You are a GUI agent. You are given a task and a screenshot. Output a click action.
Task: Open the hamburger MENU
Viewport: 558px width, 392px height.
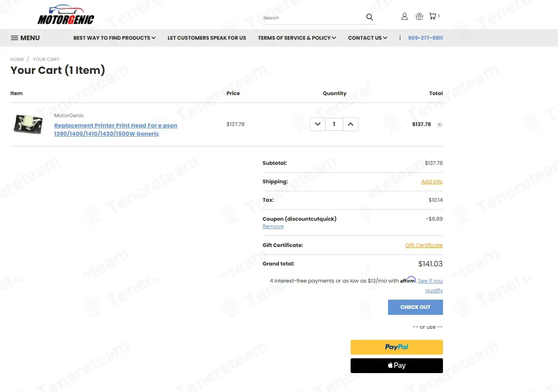coord(25,38)
